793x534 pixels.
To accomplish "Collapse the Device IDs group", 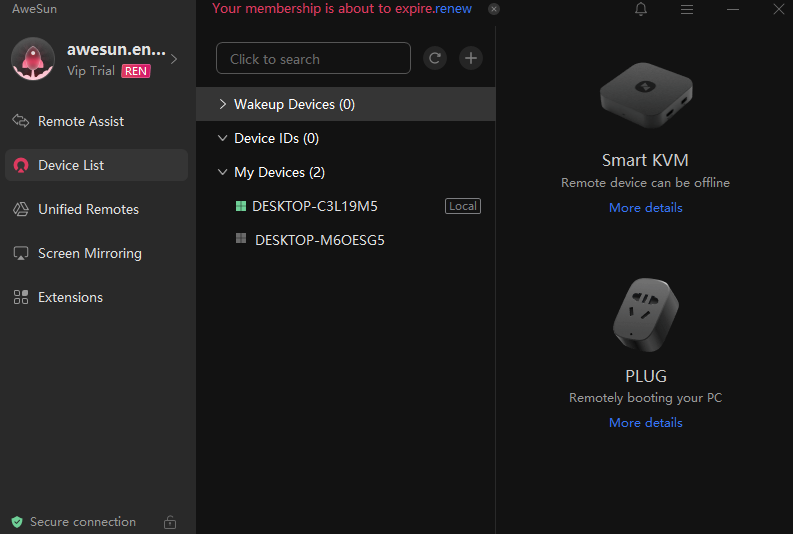I will pyautogui.click(x=222, y=138).
